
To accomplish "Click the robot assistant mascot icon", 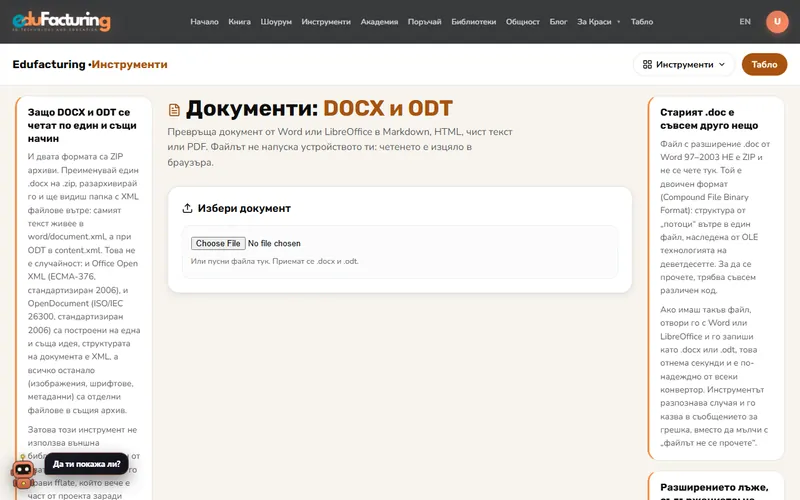I will 23,472.
